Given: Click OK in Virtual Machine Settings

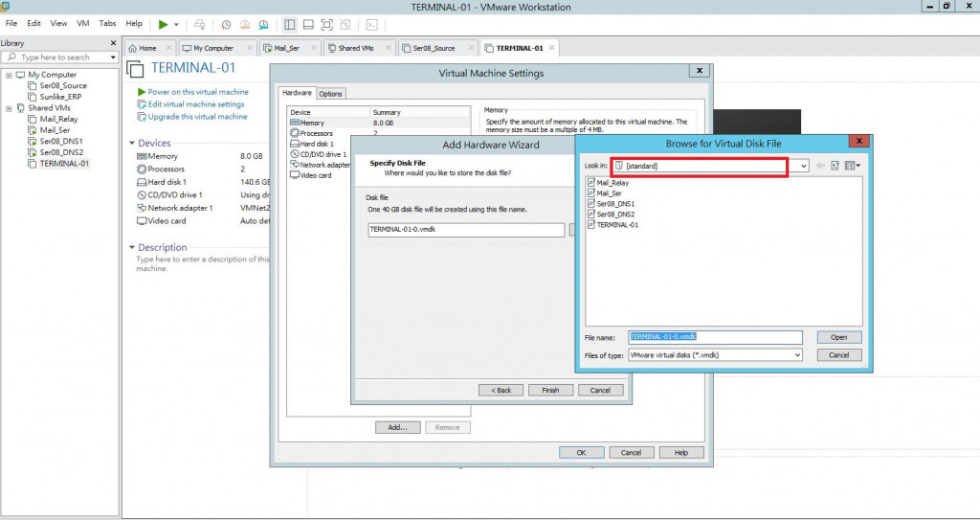Looking at the screenshot, I should [x=581, y=452].
